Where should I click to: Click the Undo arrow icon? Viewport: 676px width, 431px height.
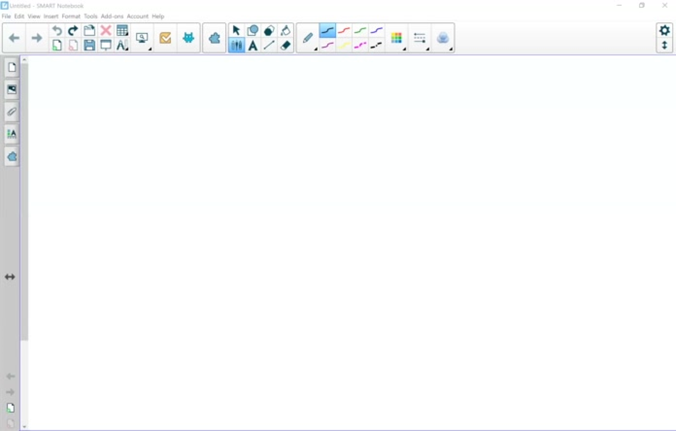click(57, 31)
